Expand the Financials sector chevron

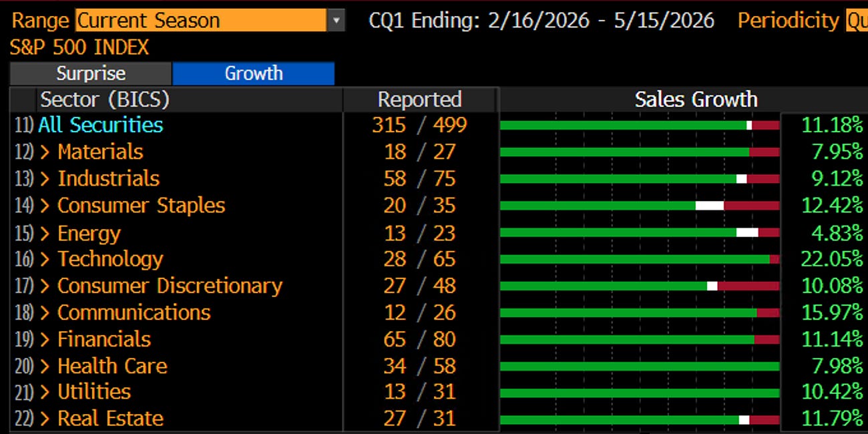coord(45,339)
